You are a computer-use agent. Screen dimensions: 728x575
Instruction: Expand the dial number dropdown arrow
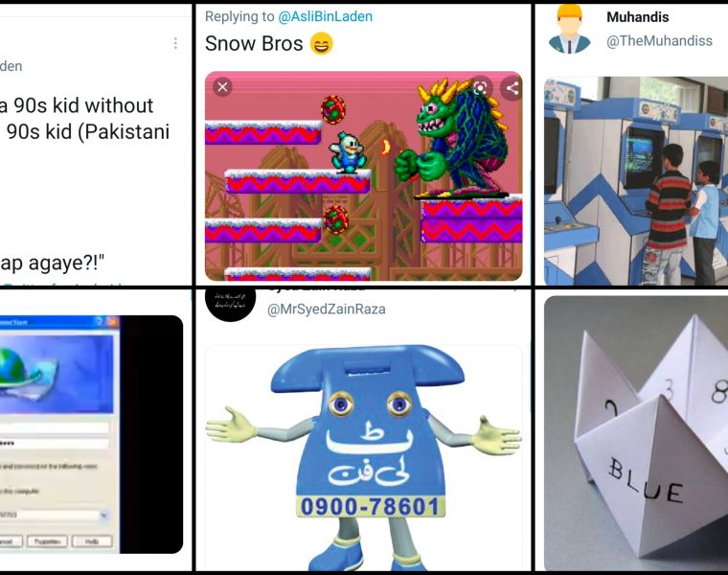coord(104,515)
